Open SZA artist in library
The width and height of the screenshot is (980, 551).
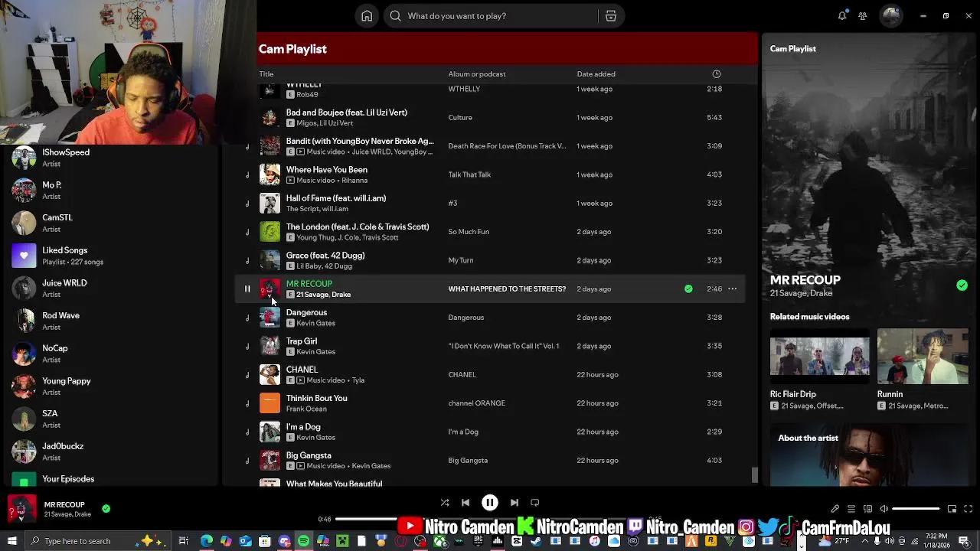tap(111, 419)
